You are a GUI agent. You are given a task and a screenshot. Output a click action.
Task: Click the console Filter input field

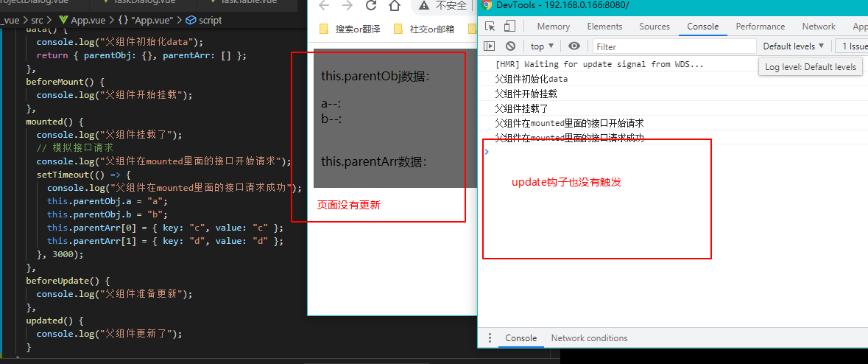(674, 46)
